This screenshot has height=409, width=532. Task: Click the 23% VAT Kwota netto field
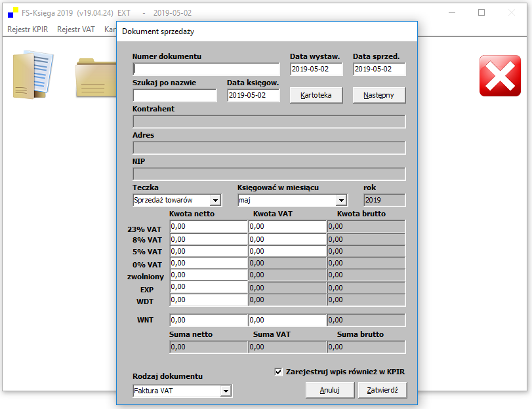[209, 227]
